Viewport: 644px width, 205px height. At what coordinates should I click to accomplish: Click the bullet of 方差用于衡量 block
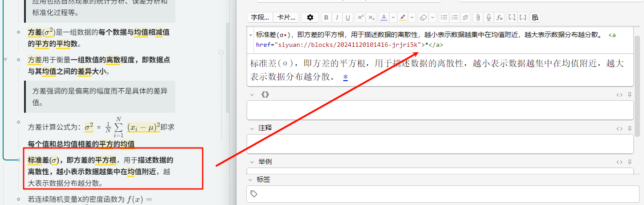(x=18, y=59)
